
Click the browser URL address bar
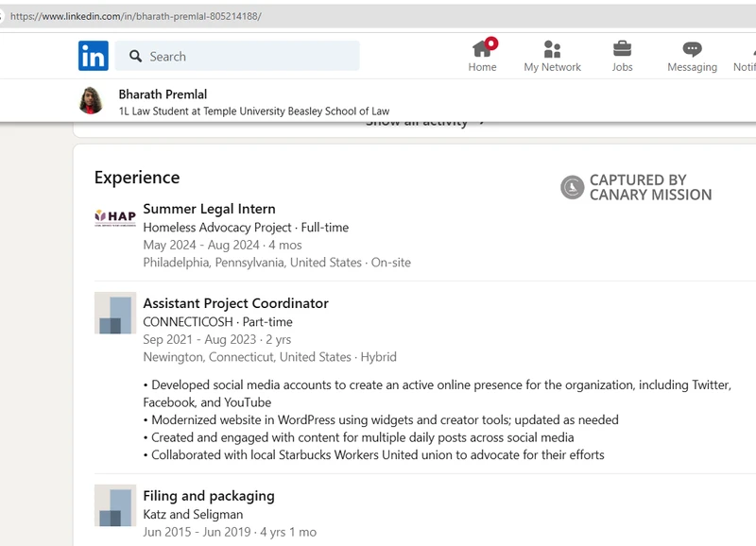point(378,16)
